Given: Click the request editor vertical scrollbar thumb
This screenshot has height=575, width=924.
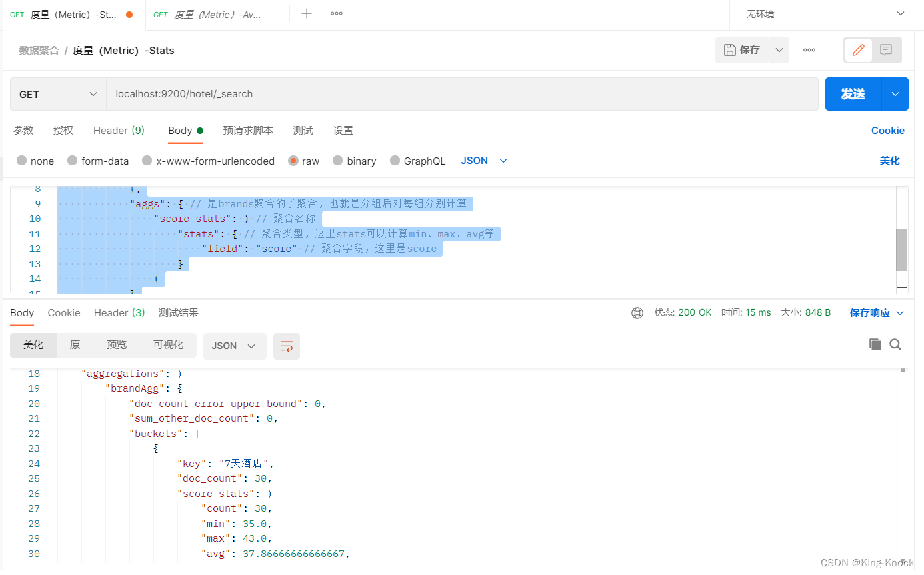Looking at the screenshot, I should pos(901,250).
